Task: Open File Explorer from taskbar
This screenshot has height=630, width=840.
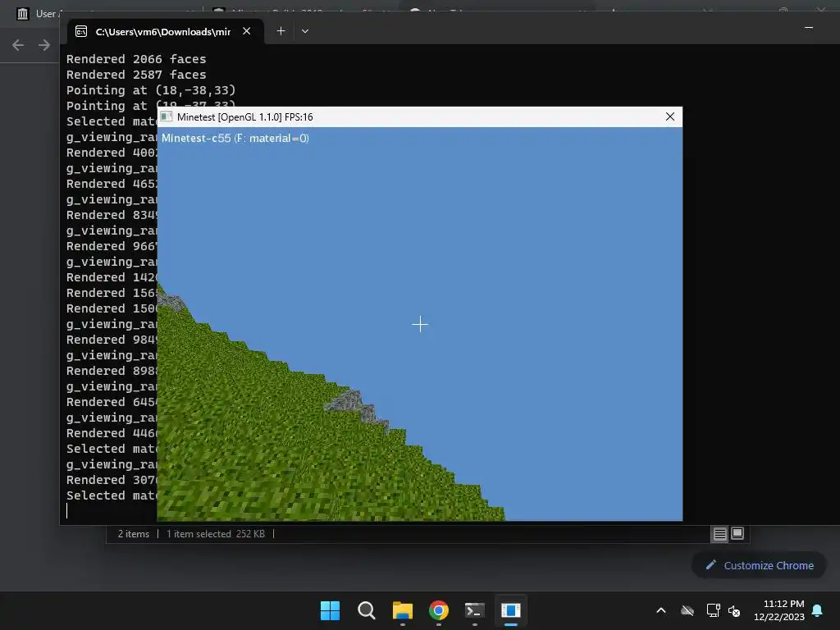Action: [402, 610]
